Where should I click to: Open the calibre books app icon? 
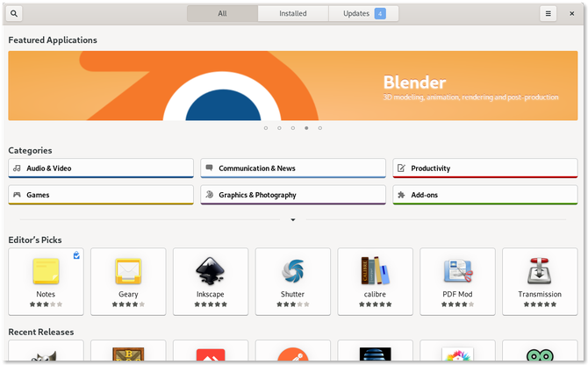tap(375, 270)
